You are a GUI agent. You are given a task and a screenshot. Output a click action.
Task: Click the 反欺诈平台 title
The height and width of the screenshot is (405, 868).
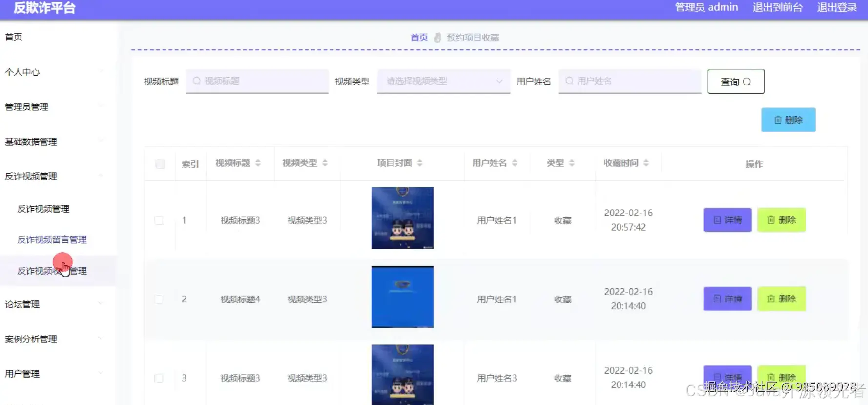coord(44,8)
